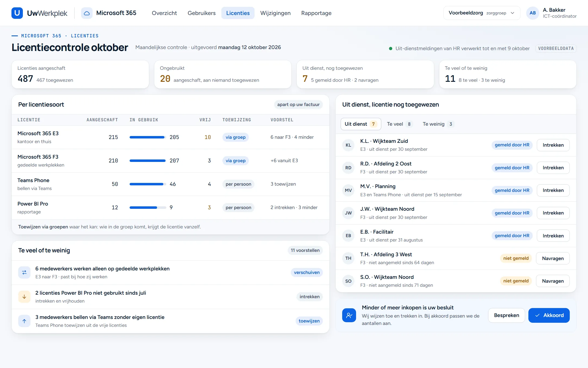588x368 pixels.
Task: Click 'gemeld door HR' badge for E.B. Facilitair
Action: coord(512,236)
